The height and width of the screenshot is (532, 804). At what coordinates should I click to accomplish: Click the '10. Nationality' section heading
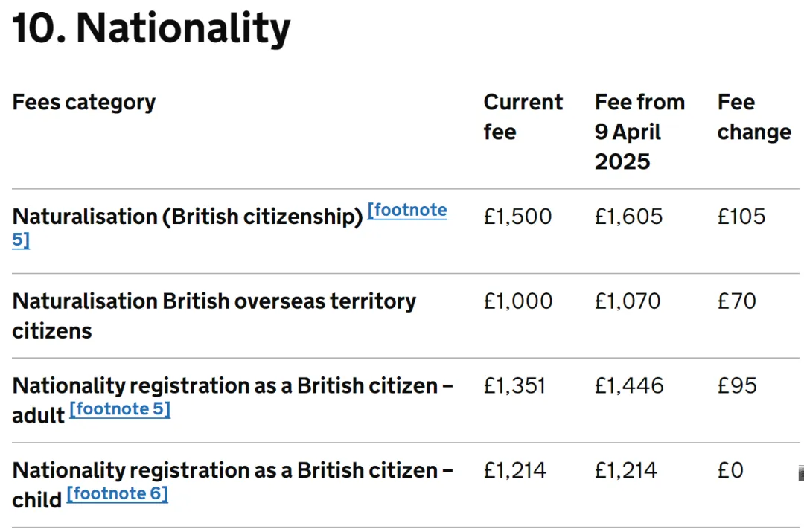pos(151,28)
